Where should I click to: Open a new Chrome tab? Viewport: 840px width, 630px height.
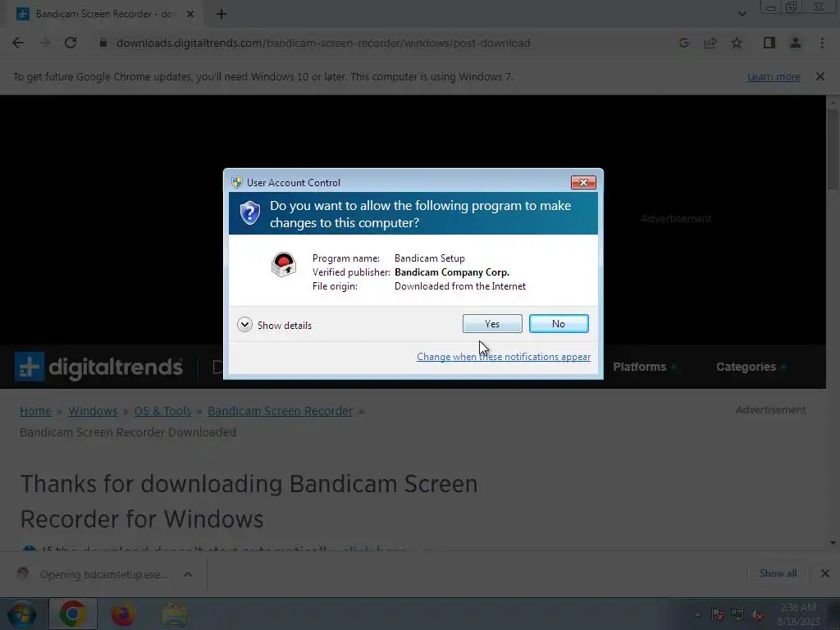(221, 14)
